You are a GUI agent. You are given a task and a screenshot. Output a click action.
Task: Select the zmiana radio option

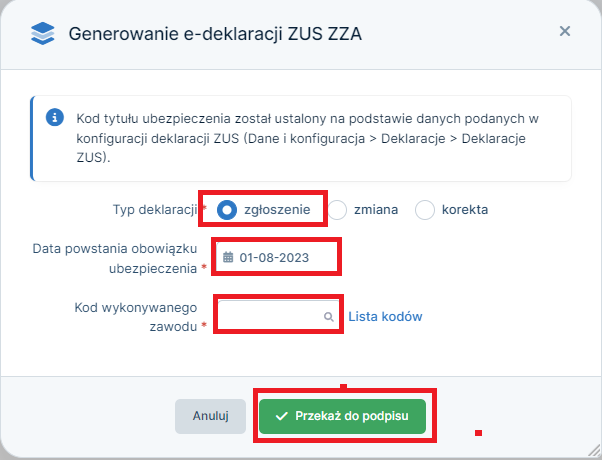(x=338, y=210)
